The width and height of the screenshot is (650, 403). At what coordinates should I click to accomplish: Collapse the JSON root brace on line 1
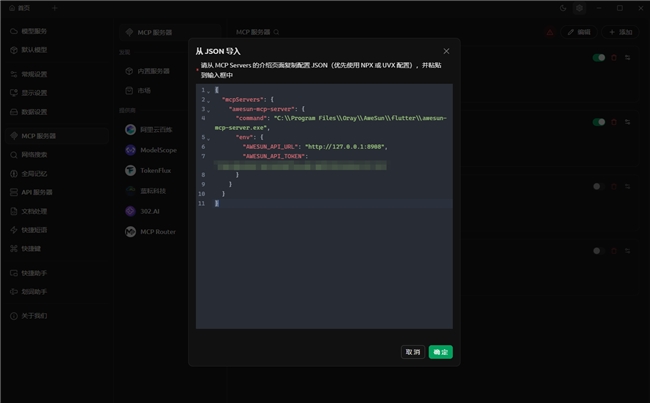coord(208,90)
